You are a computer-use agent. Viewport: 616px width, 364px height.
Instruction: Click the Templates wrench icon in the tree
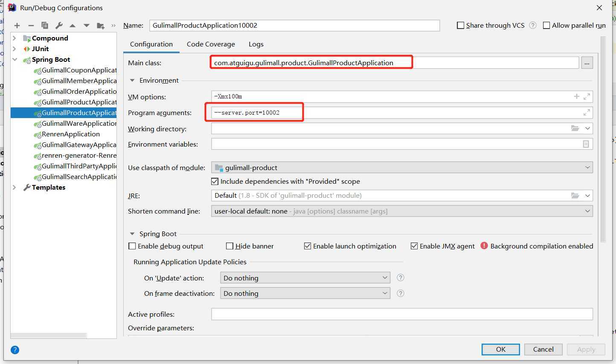click(x=27, y=187)
